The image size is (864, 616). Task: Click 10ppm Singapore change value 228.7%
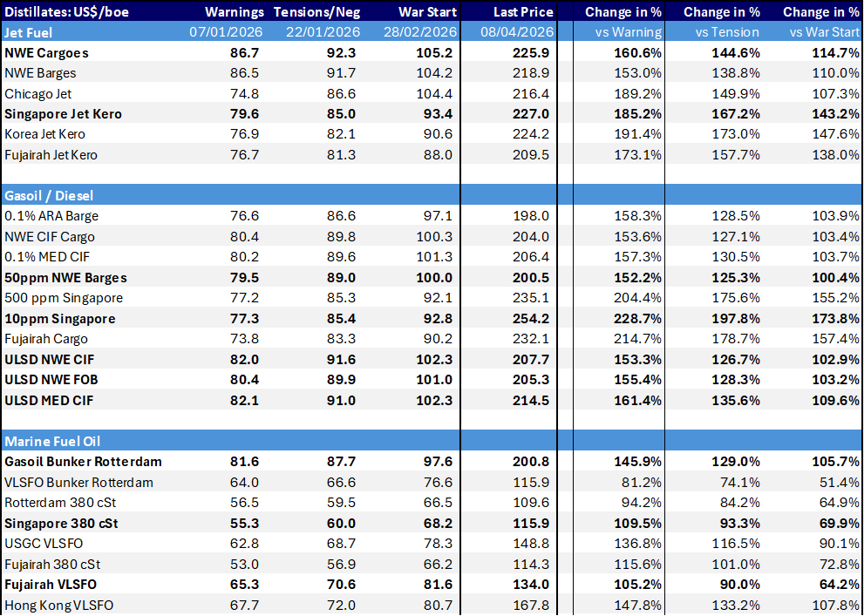[637, 319]
